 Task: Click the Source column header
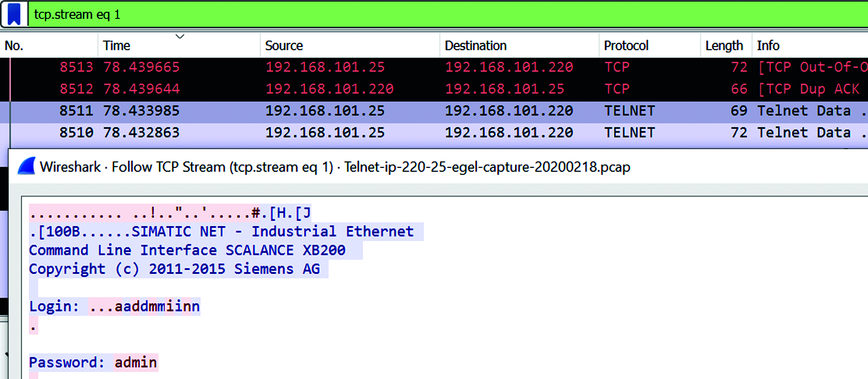point(284,46)
